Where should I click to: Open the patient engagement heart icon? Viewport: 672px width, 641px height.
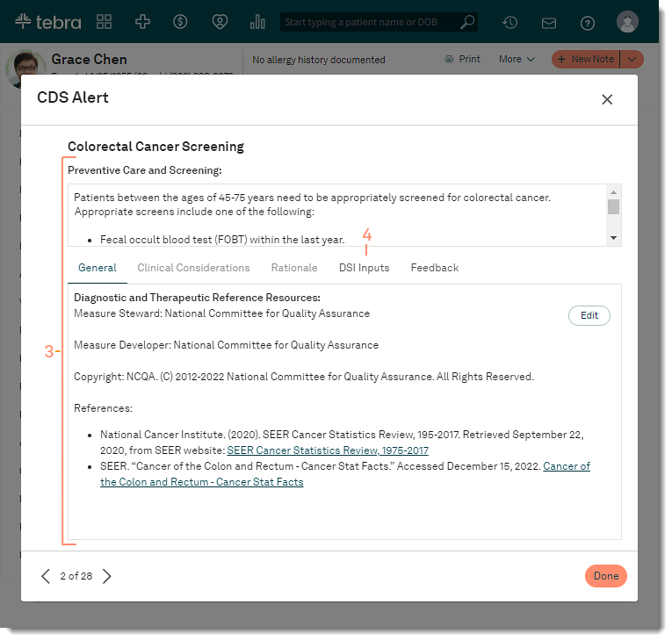(220, 21)
